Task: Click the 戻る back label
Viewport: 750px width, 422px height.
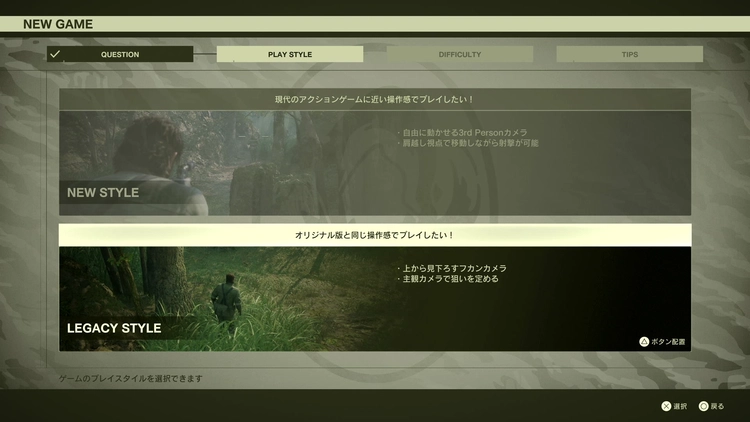Action: 718,406
